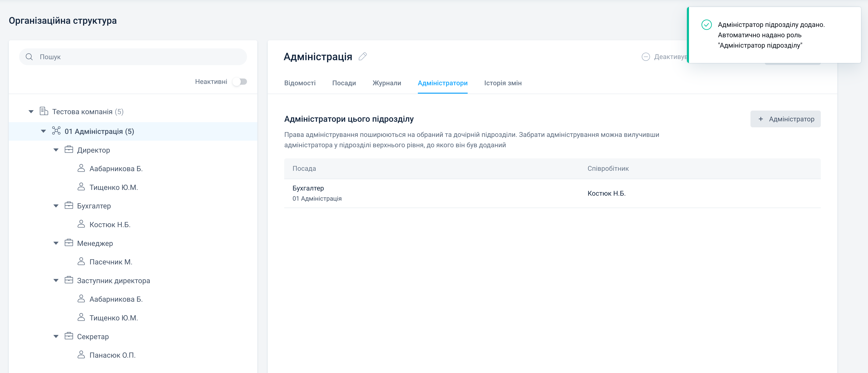The image size is (868, 373).
Task: Click the + Адміністратор button
Action: [785, 119]
